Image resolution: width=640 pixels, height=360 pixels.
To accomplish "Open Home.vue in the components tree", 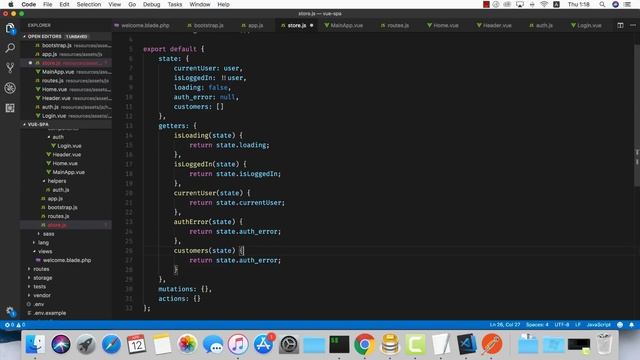I will click(x=64, y=163).
